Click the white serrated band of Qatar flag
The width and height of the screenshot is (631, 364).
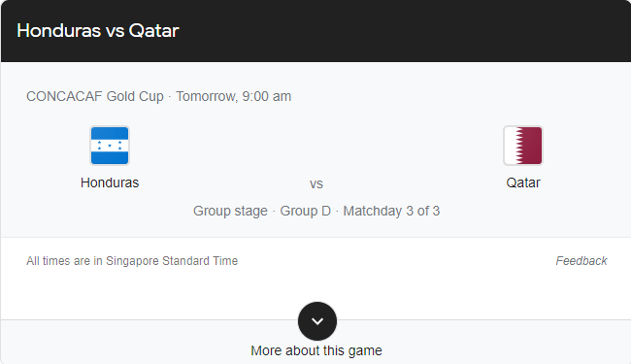pos(511,146)
